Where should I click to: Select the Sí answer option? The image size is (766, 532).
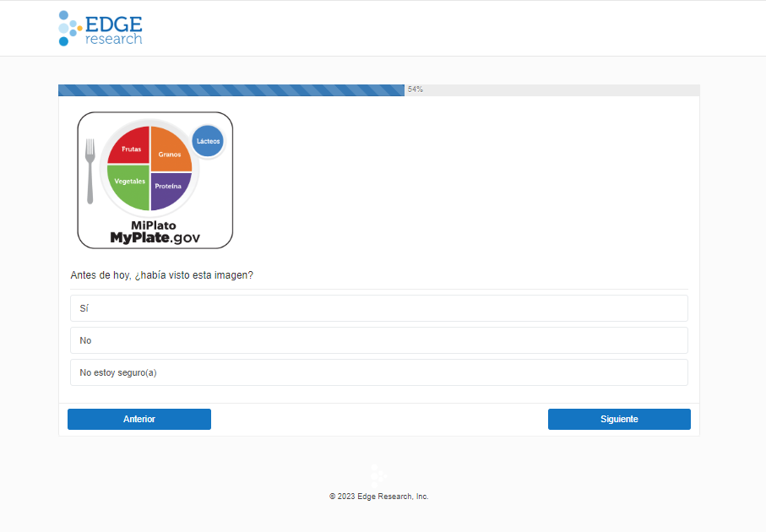(x=378, y=308)
